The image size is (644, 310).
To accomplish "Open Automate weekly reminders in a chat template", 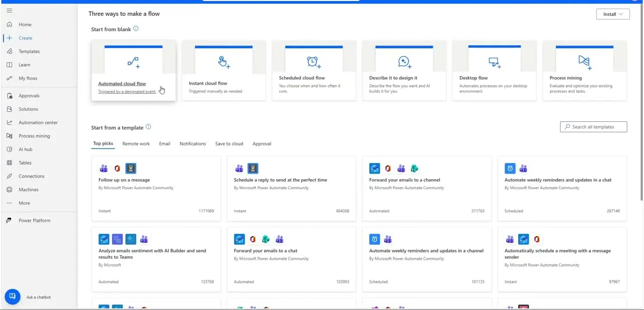I will click(562, 189).
